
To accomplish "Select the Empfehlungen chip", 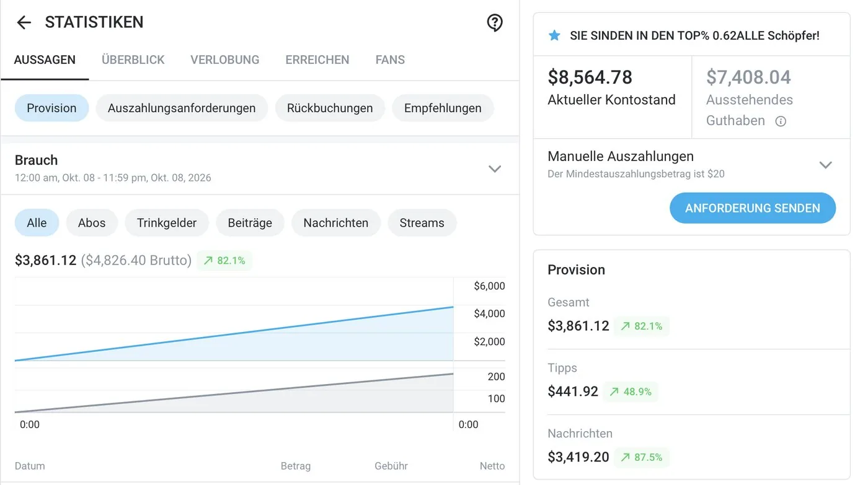I will 443,108.
